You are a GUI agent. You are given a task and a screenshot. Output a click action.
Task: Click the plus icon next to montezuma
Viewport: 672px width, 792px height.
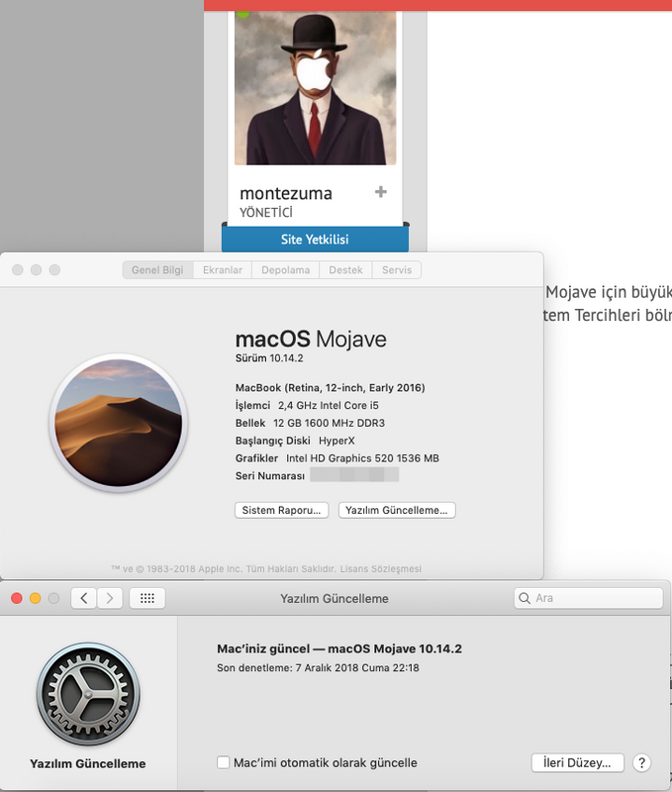pyautogui.click(x=381, y=192)
